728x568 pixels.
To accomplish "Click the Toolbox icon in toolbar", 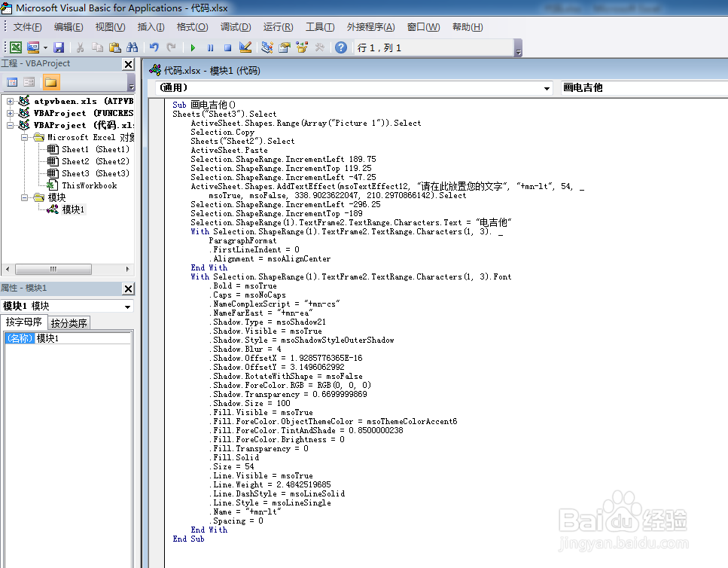I will pos(319,47).
